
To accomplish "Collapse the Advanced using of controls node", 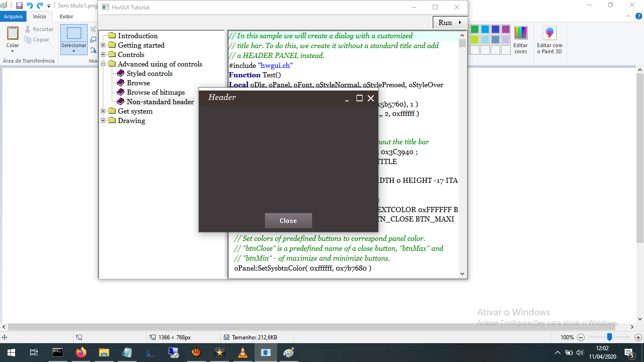I will [103, 64].
